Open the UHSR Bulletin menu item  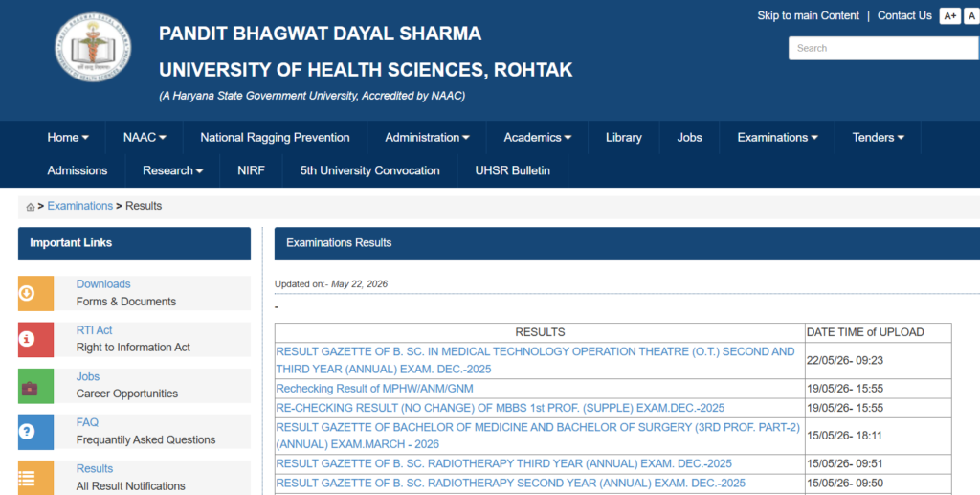(x=513, y=170)
